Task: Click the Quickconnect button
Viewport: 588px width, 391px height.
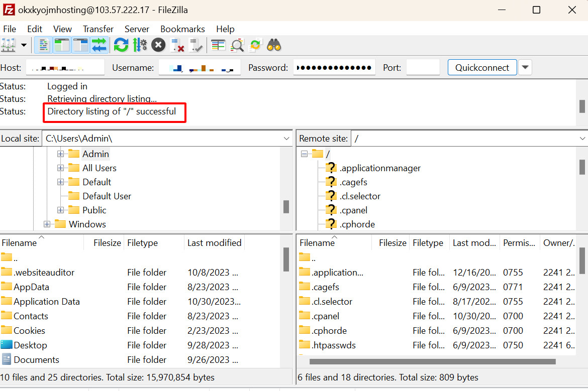Action: pos(482,67)
